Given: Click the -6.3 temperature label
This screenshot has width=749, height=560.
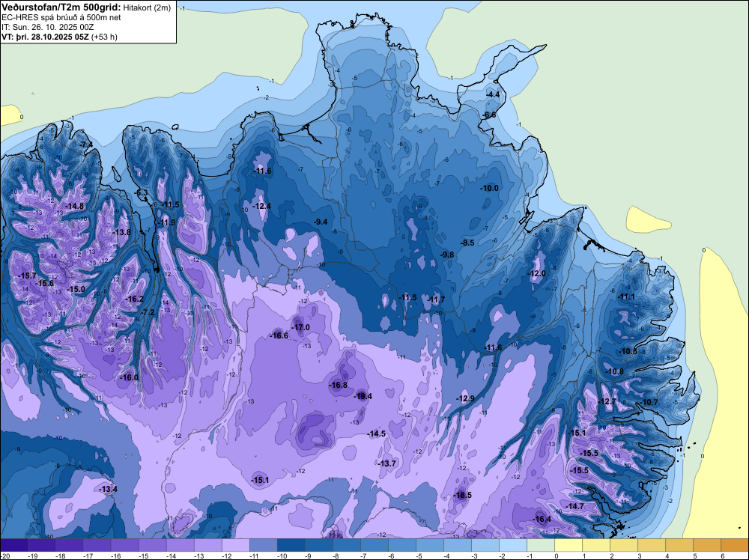Looking at the screenshot, I should click(142, 193).
